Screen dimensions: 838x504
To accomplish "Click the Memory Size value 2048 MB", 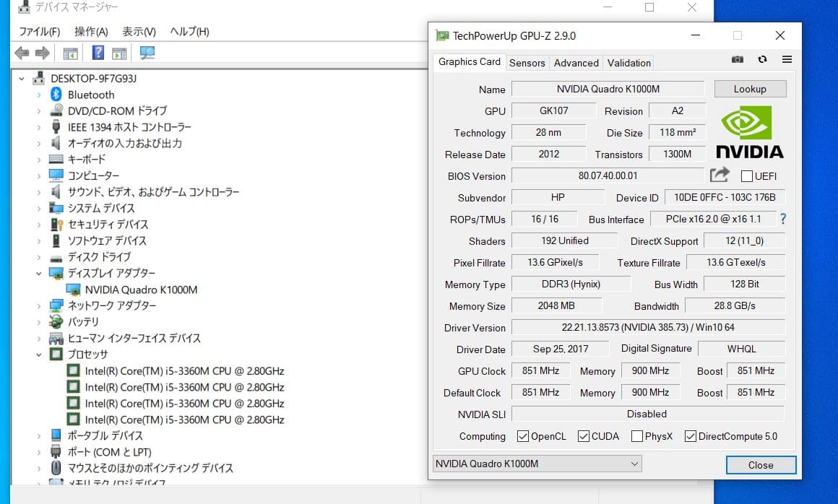I will [x=556, y=305].
